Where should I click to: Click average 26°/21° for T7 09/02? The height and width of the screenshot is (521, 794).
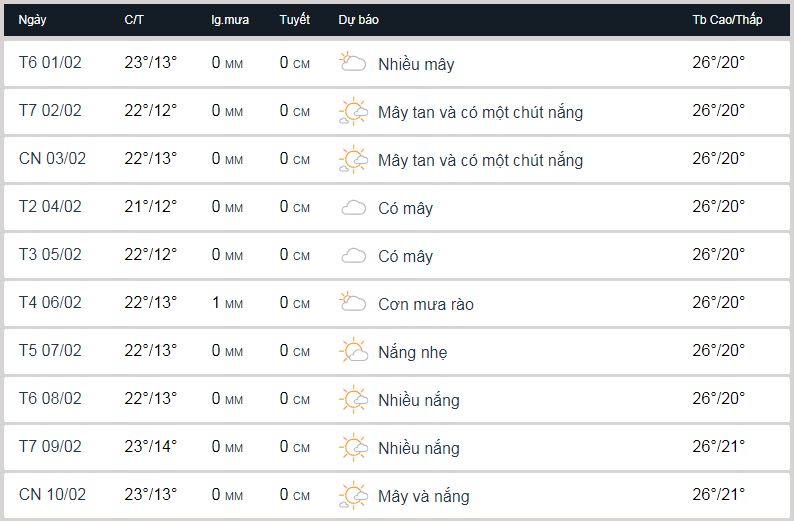(x=719, y=446)
